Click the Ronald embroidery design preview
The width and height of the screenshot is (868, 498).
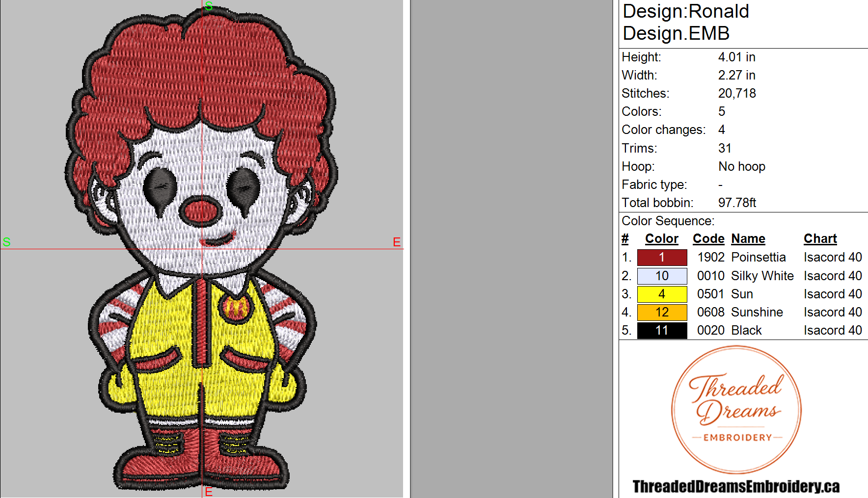pos(201,249)
